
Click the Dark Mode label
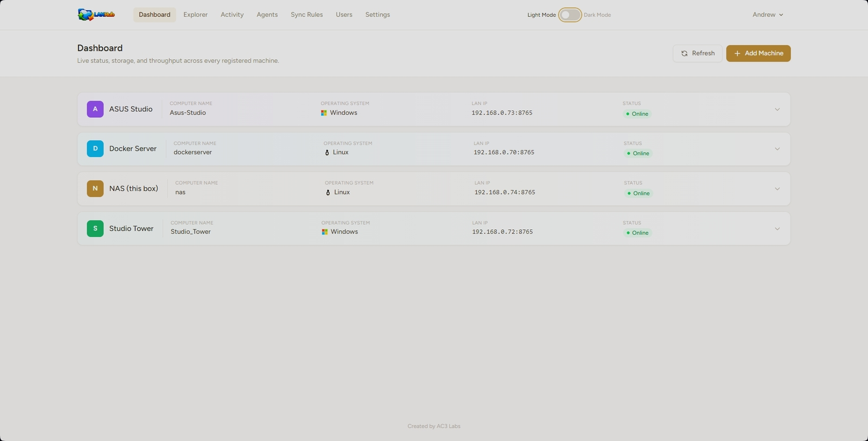click(x=597, y=15)
